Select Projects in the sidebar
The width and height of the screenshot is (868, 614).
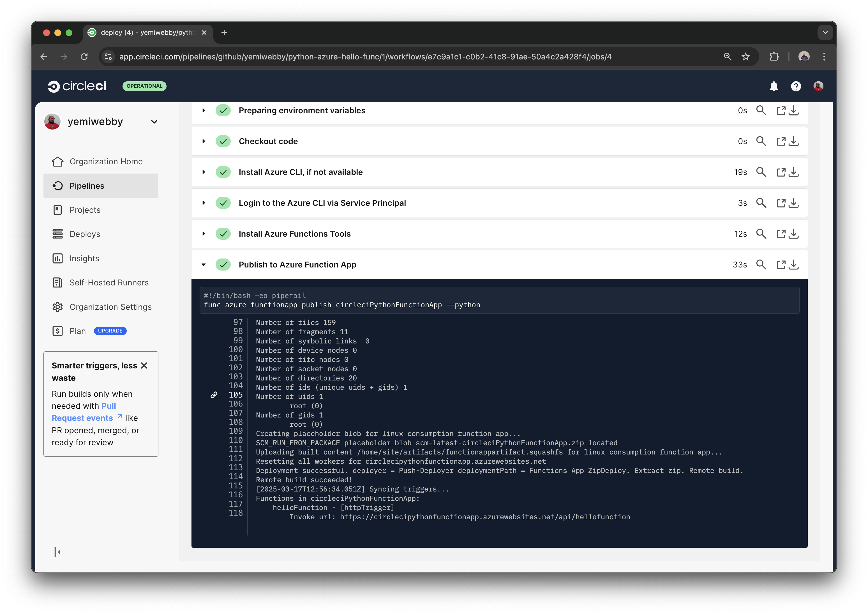click(x=85, y=210)
